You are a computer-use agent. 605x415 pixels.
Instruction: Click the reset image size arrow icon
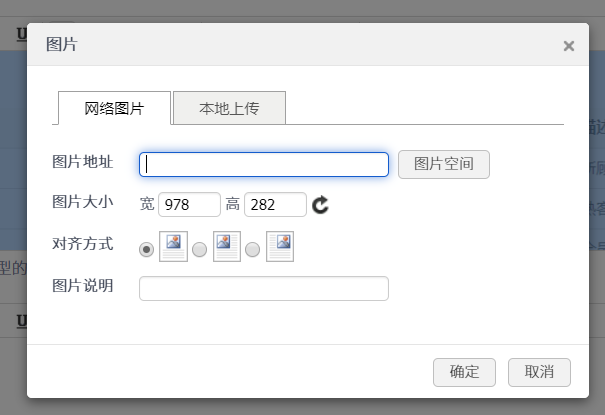[320, 205]
